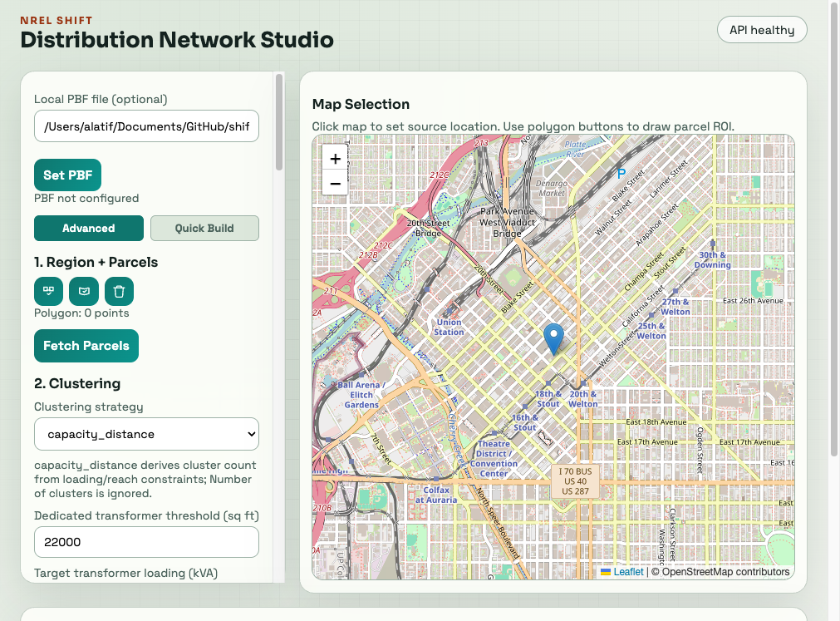This screenshot has width=840, height=621.
Task: Click the Park Avenue West Viaduct Bridge label
Action: click(x=508, y=222)
